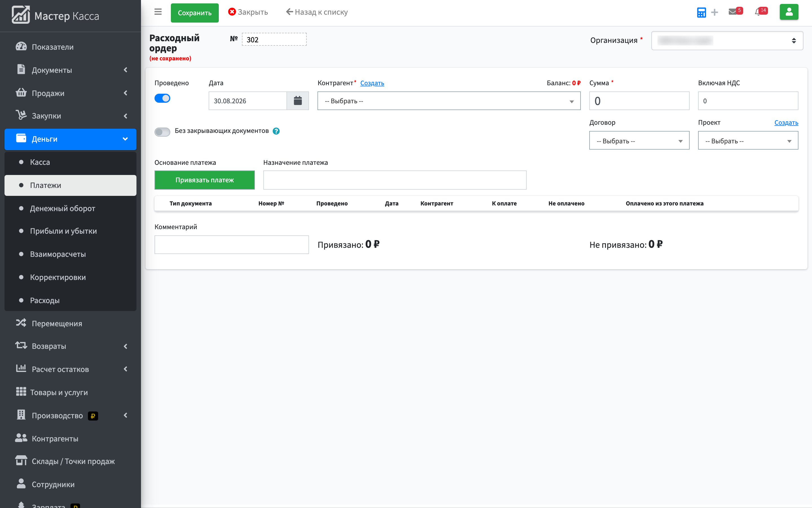Open Перемещения in sidebar
The image size is (812, 508).
click(x=70, y=323)
